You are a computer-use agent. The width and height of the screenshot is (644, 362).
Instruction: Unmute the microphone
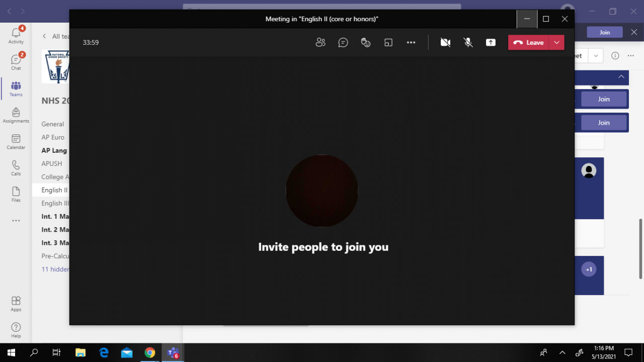(x=468, y=43)
